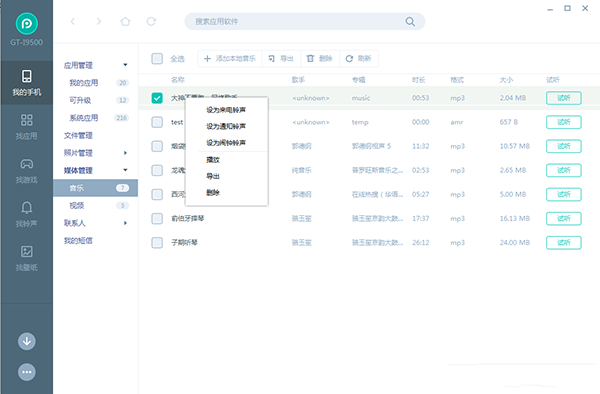Click the 试听 button for the 10.57 MB song
Viewport: 600px width, 394px height.
tap(564, 146)
